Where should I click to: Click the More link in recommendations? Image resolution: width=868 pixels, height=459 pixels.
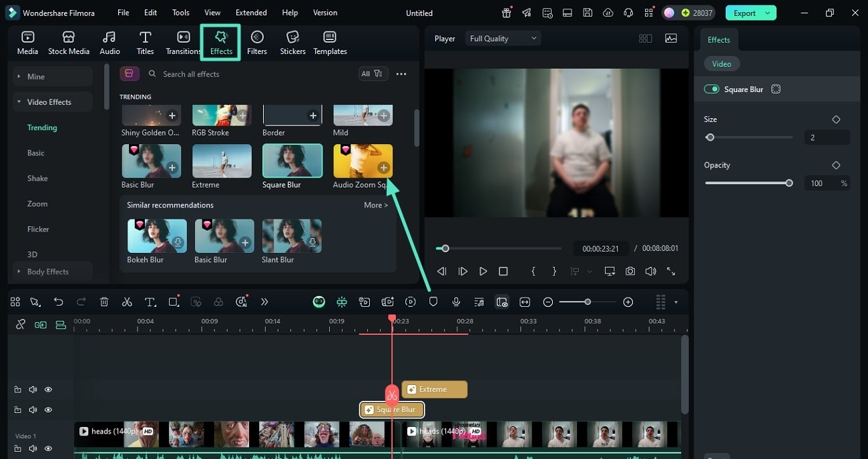pyautogui.click(x=376, y=205)
